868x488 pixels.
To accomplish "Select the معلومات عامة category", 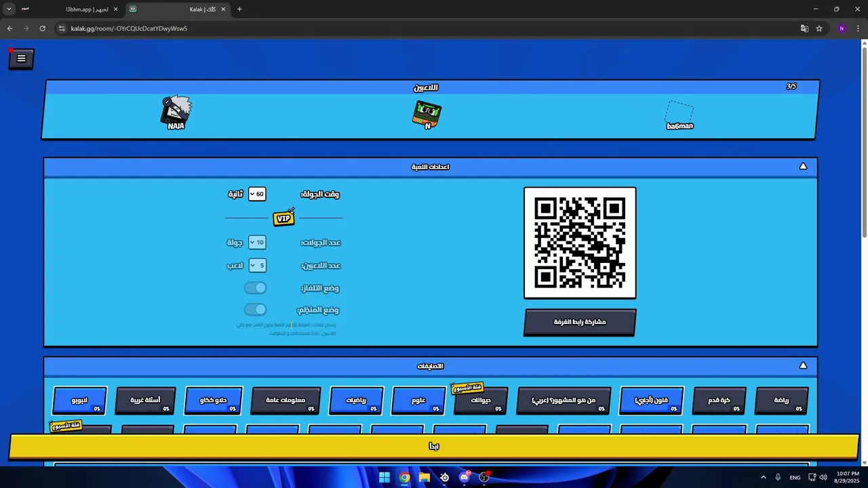I will pos(285,401).
